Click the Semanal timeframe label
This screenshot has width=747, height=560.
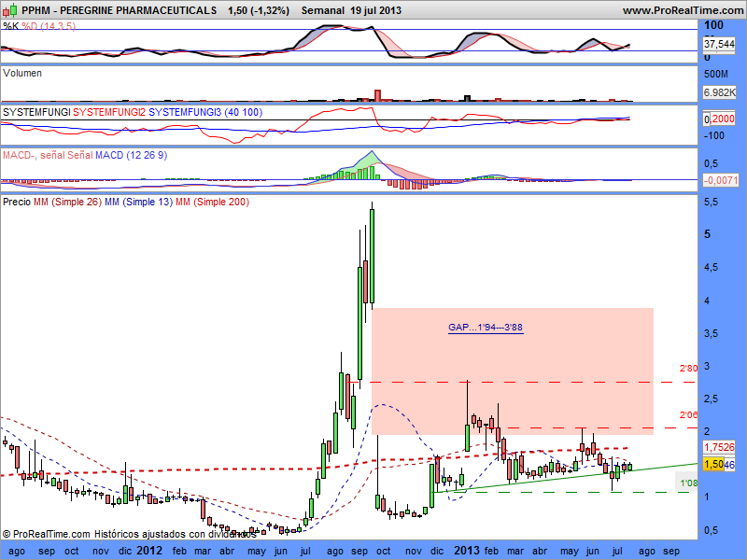click(322, 10)
